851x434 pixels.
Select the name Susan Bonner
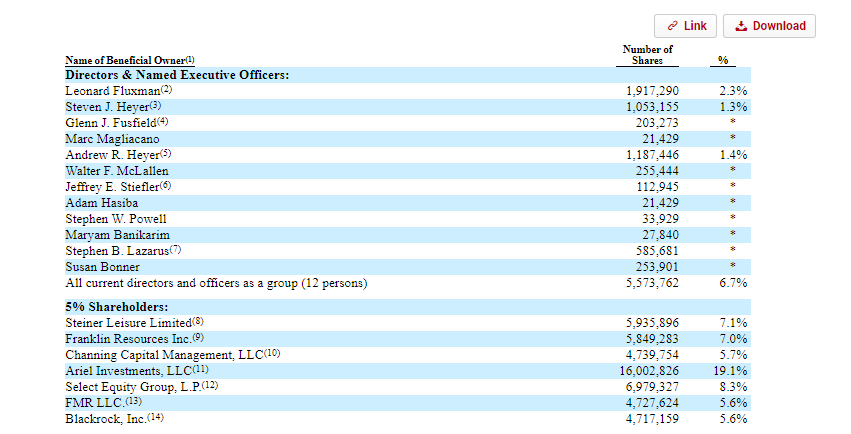[102, 267]
